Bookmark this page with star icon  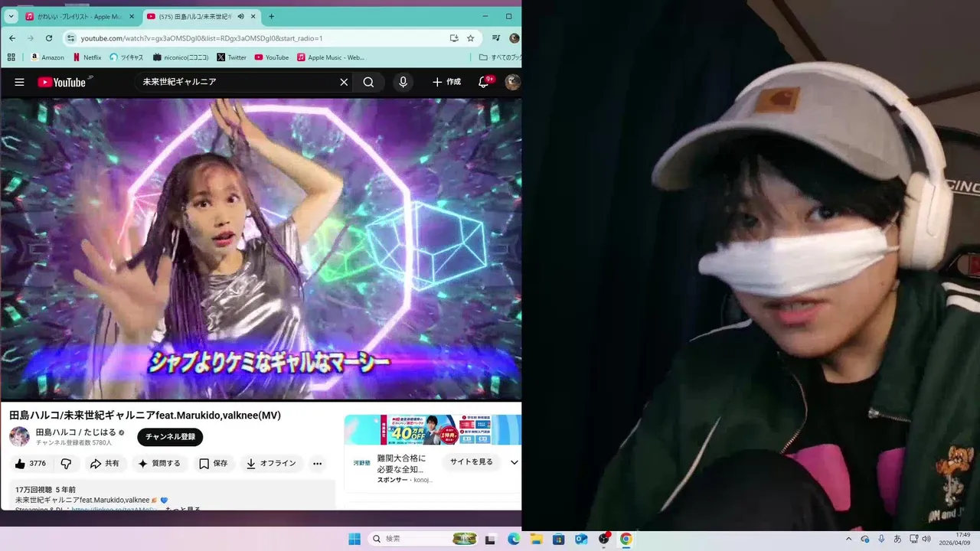[471, 38]
